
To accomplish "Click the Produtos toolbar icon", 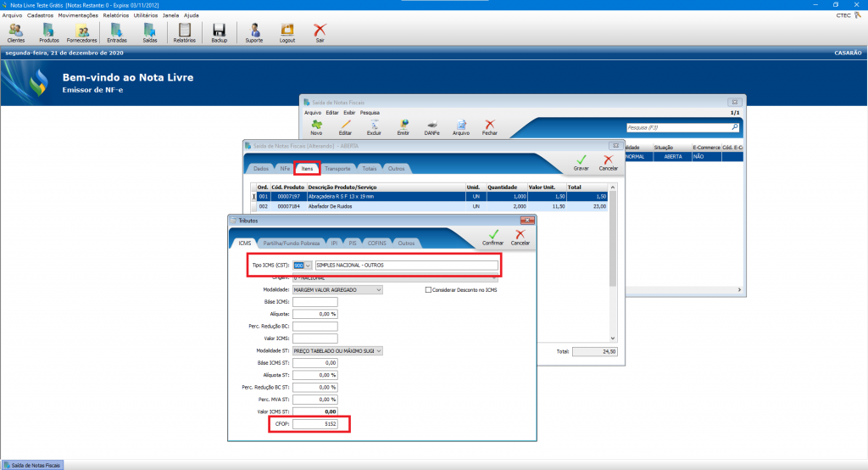I will [x=49, y=32].
